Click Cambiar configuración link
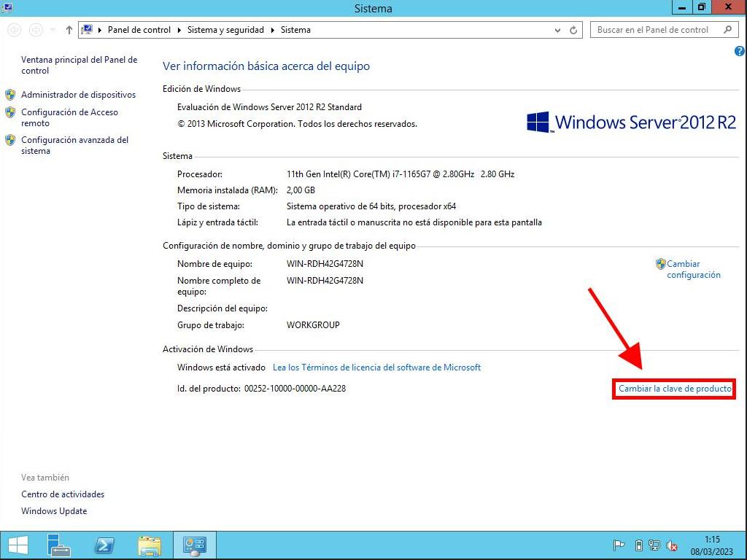The image size is (747, 560). click(694, 269)
